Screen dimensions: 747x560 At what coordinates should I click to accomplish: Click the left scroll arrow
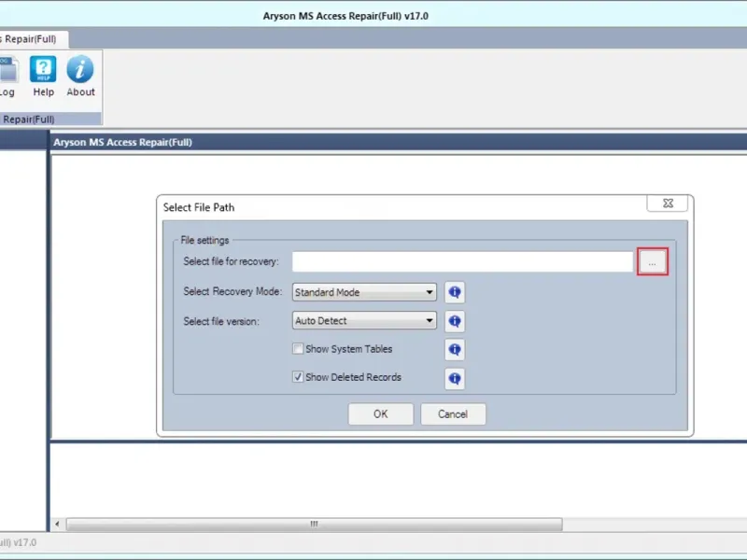point(57,525)
